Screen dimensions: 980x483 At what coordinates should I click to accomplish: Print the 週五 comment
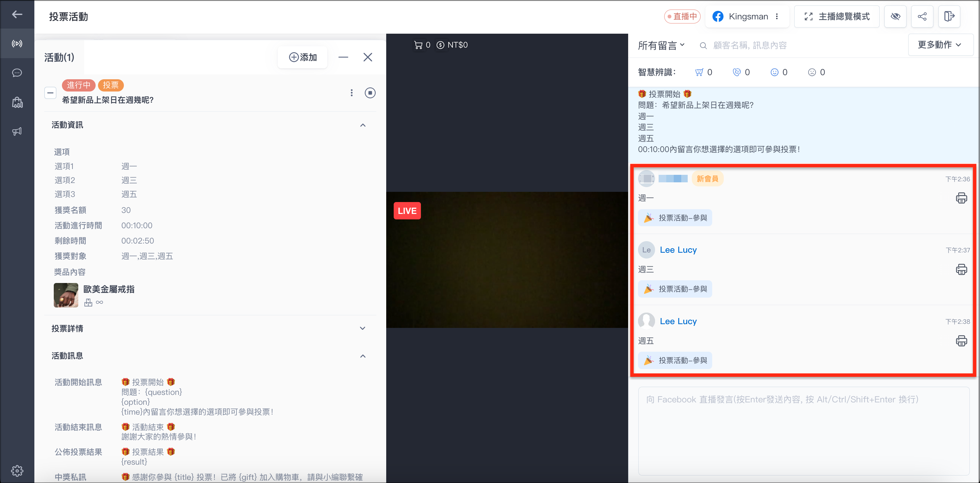click(x=961, y=341)
